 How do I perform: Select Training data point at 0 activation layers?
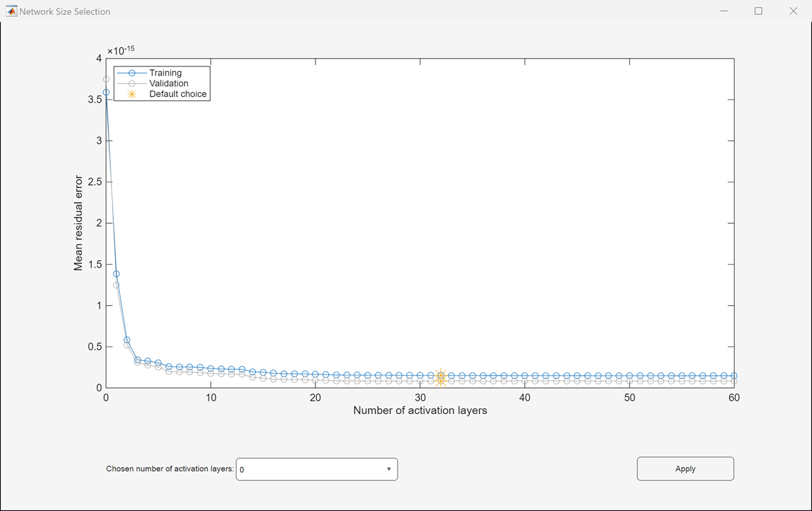pos(106,92)
